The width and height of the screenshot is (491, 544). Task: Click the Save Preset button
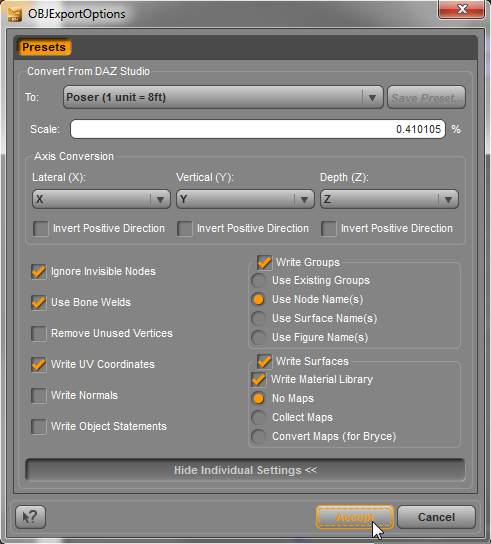(x=426, y=97)
